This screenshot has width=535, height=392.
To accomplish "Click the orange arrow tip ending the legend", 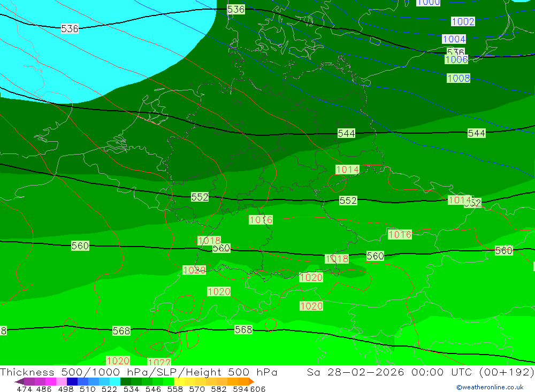I will click(x=251, y=381).
